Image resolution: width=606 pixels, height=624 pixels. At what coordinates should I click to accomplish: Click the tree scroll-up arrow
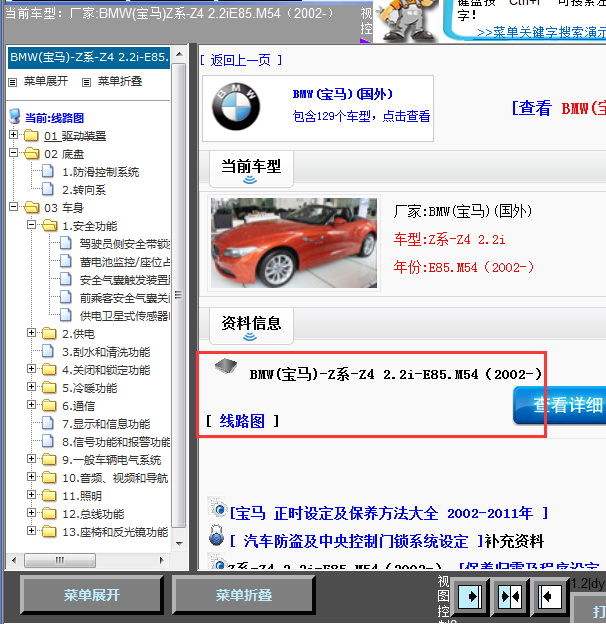click(179, 54)
